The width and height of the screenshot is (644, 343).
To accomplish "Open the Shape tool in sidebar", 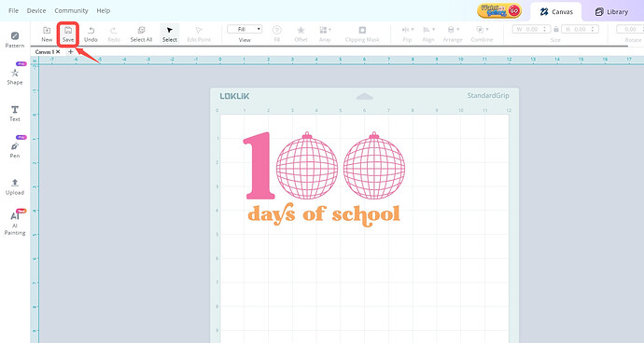I will pos(15,76).
